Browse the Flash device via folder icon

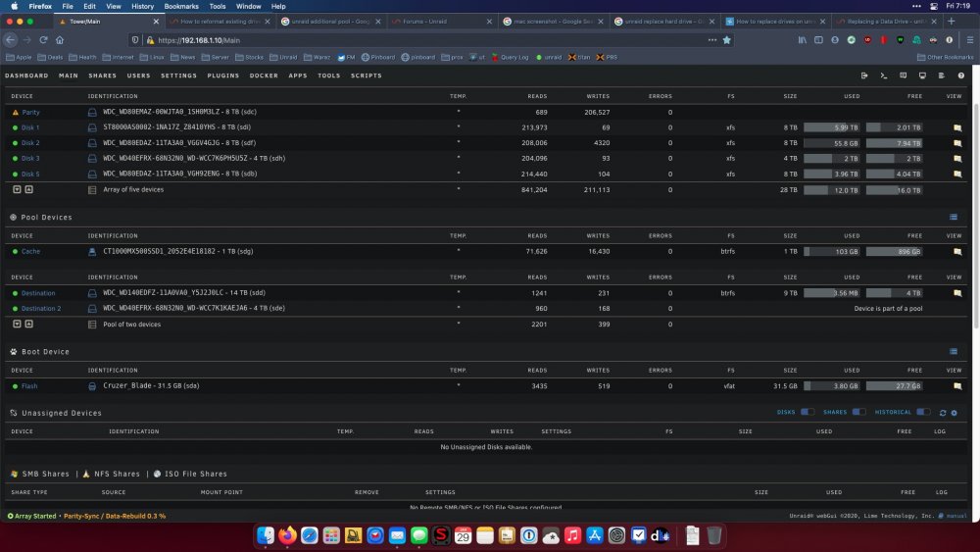click(x=957, y=386)
